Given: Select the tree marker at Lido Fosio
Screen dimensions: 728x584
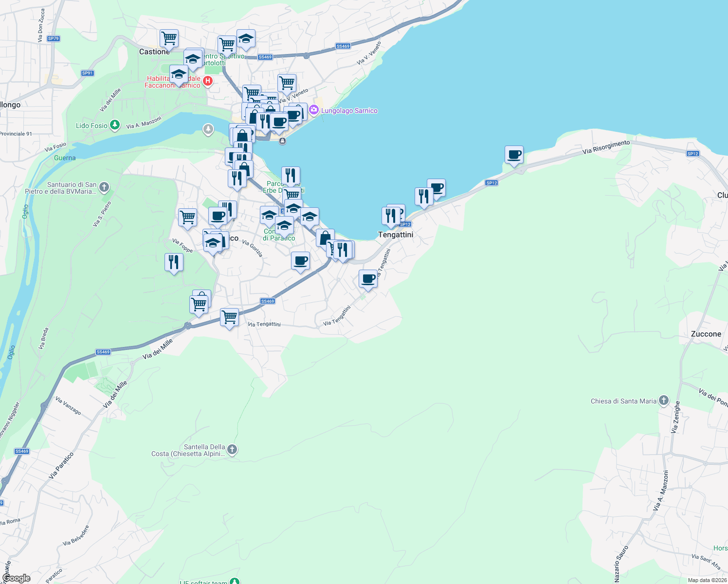Looking at the screenshot, I should pos(114,125).
